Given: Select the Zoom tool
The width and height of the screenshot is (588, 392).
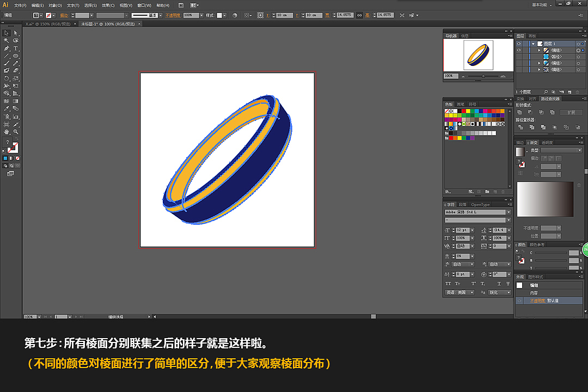Looking at the screenshot, I should pos(15,131).
